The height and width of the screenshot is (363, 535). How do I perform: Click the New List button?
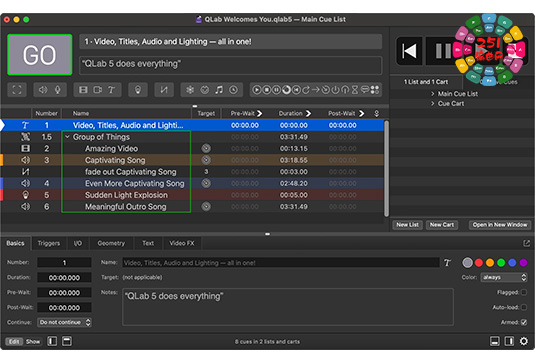407,225
